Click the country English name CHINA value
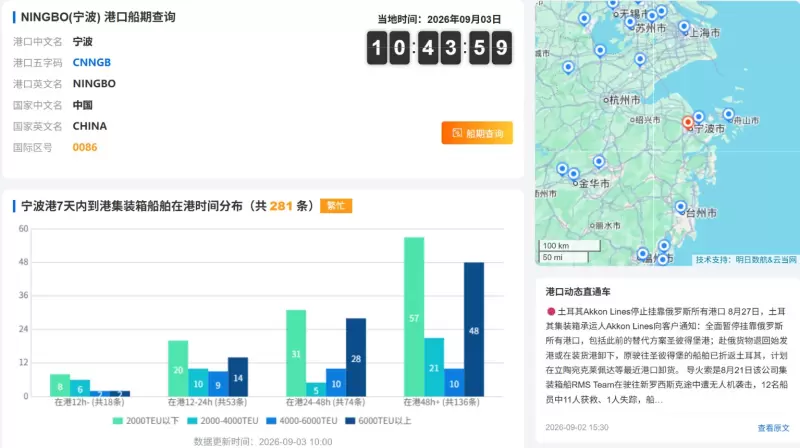 [x=90, y=126]
